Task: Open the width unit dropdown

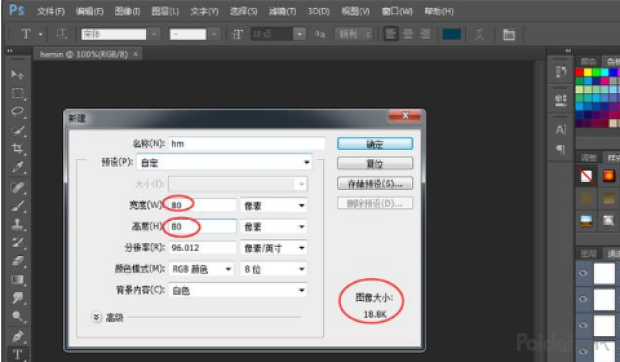Action: [274, 206]
